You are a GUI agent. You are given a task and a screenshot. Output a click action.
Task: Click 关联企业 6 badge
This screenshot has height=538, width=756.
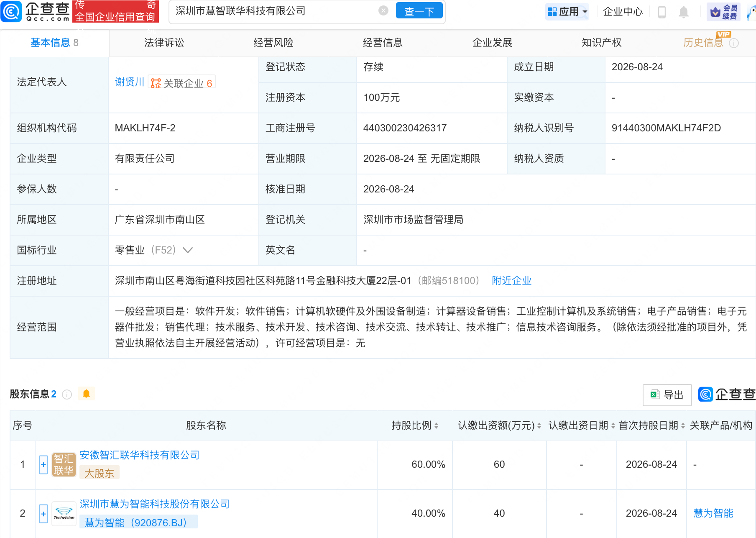click(x=182, y=83)
